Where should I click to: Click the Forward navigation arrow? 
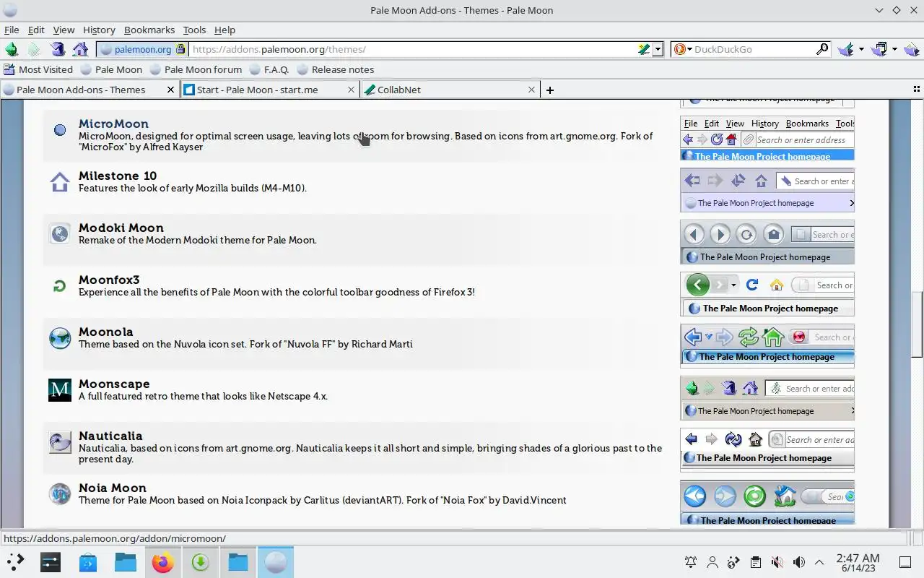click(34, 49)
